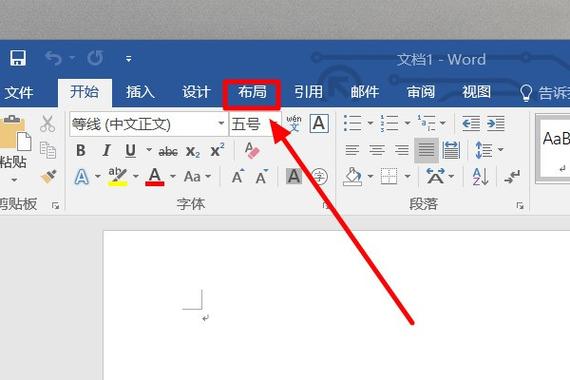Click the Cut scissors icon
The image size is (570, 380).
[x=48, y=124]
